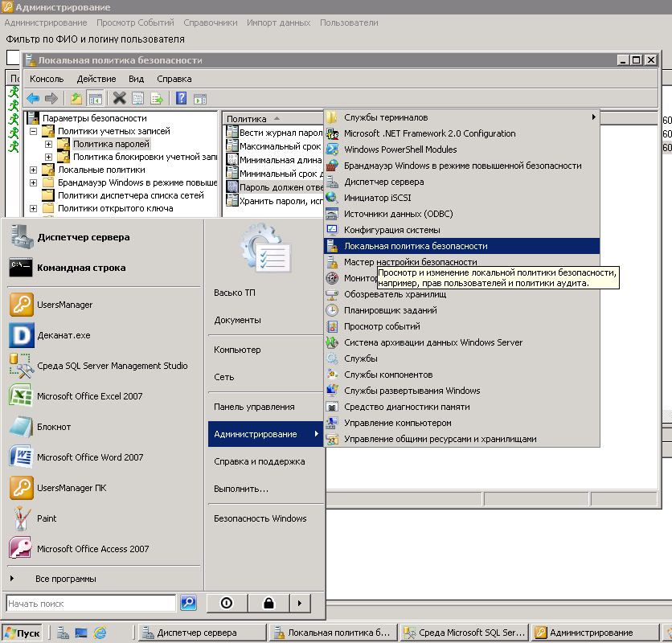Select Локальная политика безопасности in the Administration submenu
The image size is (672, 643).
[x=415, y=246]
